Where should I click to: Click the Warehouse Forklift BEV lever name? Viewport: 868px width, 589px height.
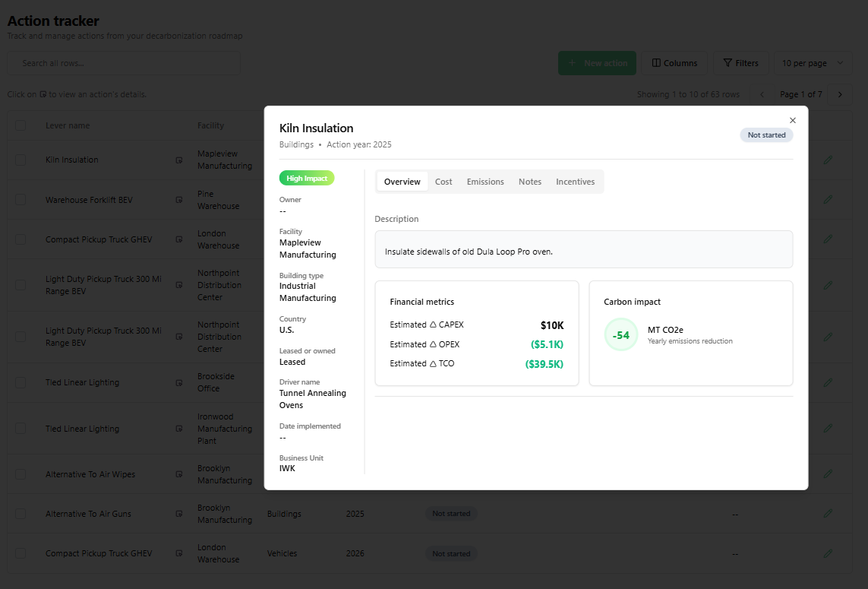89,200
